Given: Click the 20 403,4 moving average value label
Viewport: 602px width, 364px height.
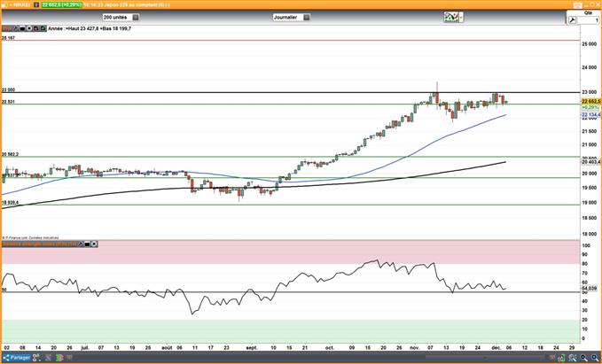Looking at the screenshot, I should (590, 162).
